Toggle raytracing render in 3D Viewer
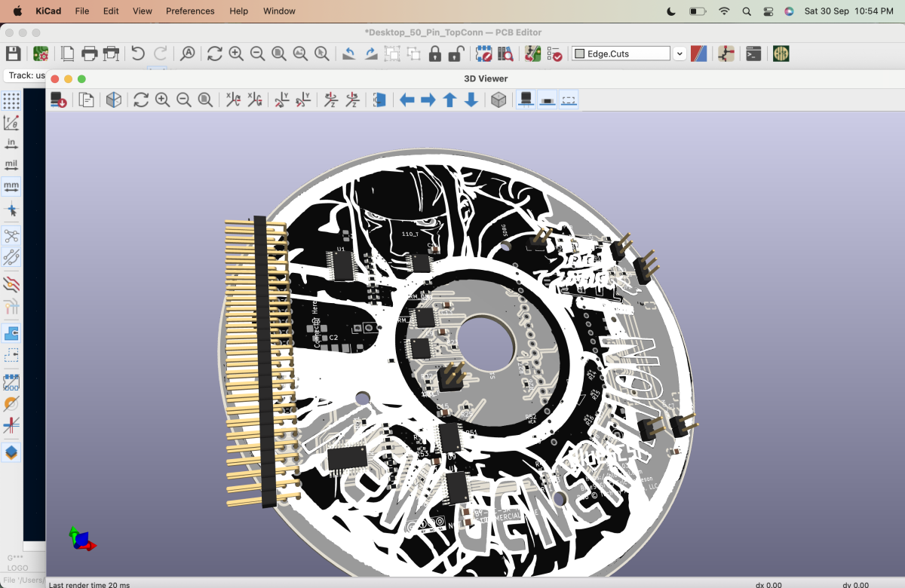The image size is (905, 588). tap(114, 100)
